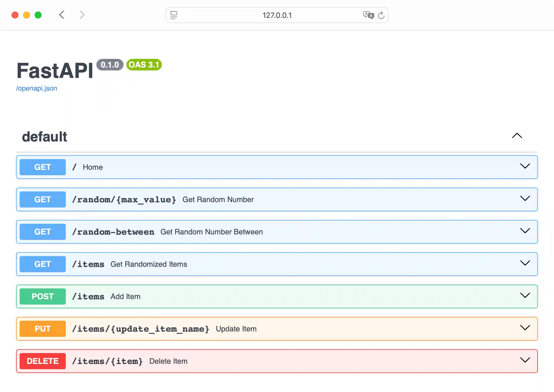Collapse the default section

[x=516, y=136]
